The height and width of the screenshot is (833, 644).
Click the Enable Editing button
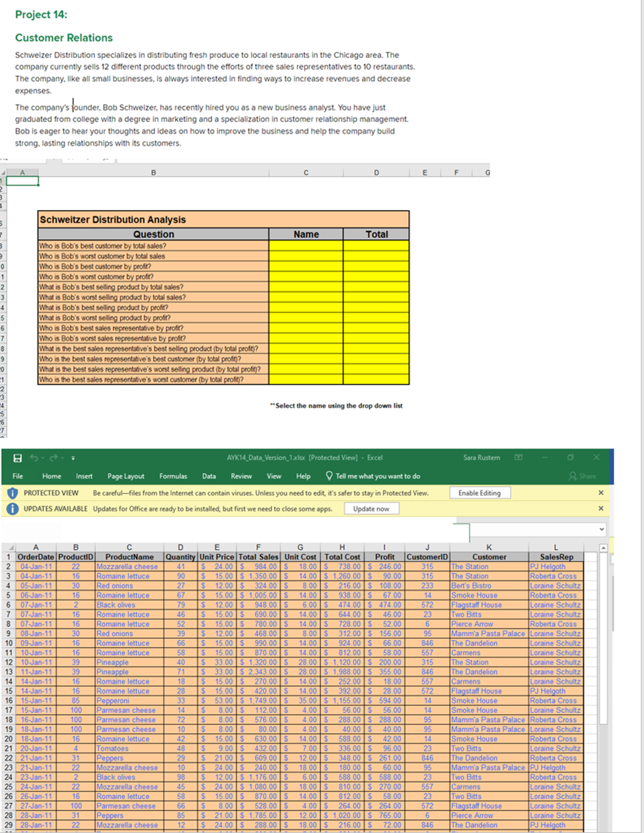479,492
